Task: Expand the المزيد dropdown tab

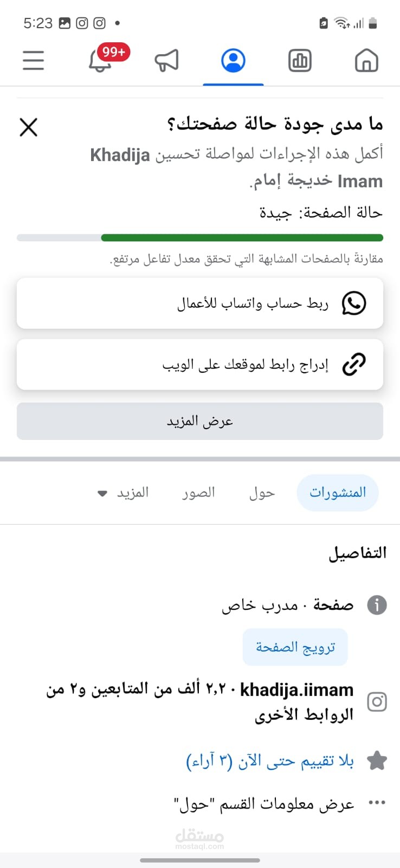Action: pos(123,493)
